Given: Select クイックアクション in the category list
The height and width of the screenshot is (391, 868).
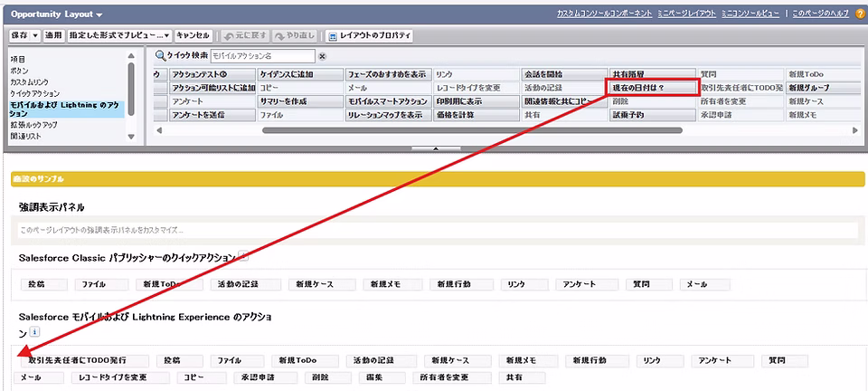Looking at the screenshot, I should click(35, 94).
